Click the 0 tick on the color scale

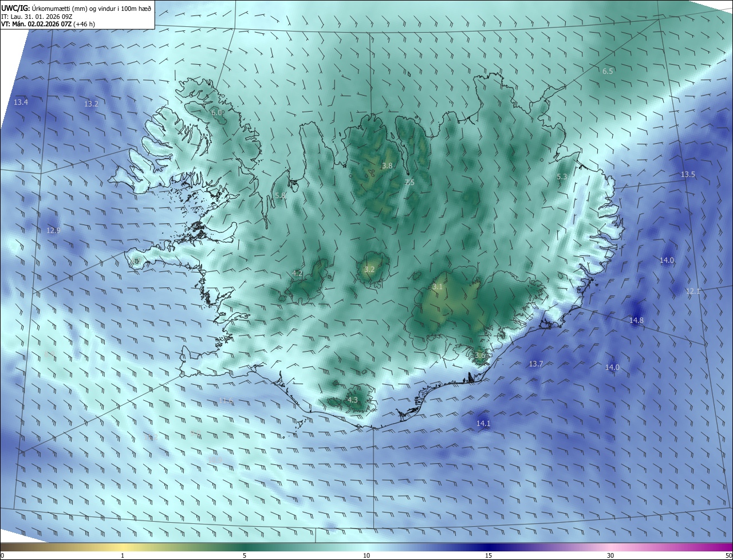click(x=2, y=555)
